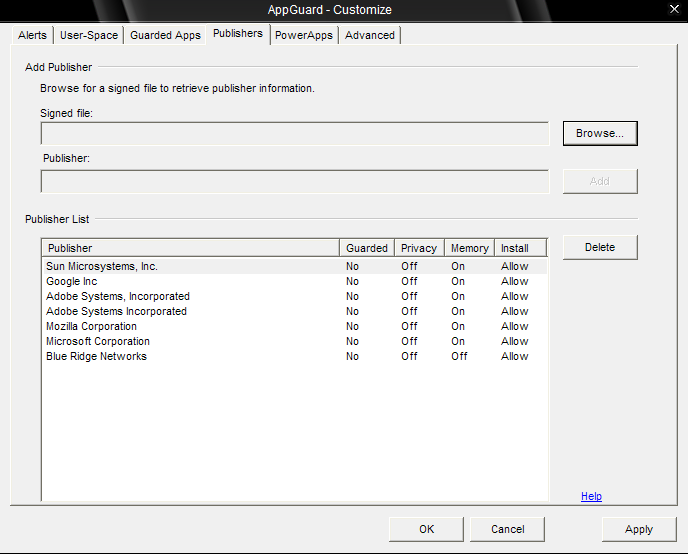The image size is (688, 554).
Task: Switch to the Alerts tab
Action: point(32,35)
